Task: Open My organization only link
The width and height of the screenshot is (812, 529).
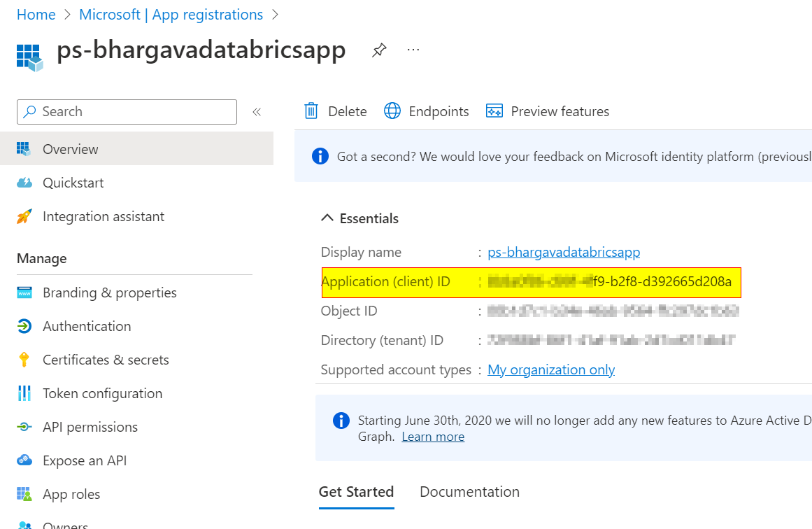Action: click(x=551, y=369)
